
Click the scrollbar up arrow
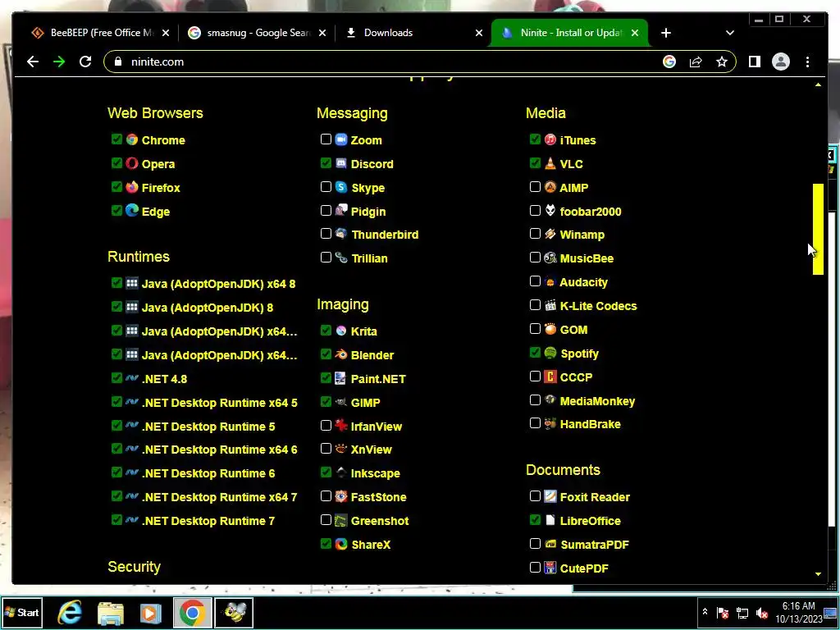tap(818, 84)
